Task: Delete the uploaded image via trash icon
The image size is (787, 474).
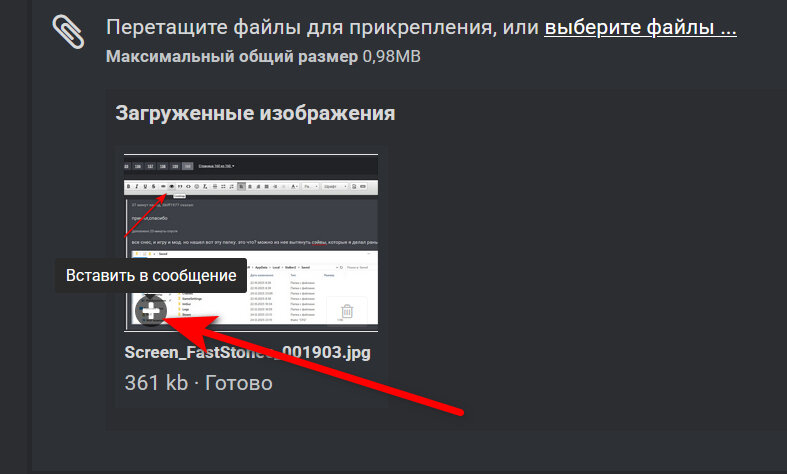Action: tap(347, 311)
